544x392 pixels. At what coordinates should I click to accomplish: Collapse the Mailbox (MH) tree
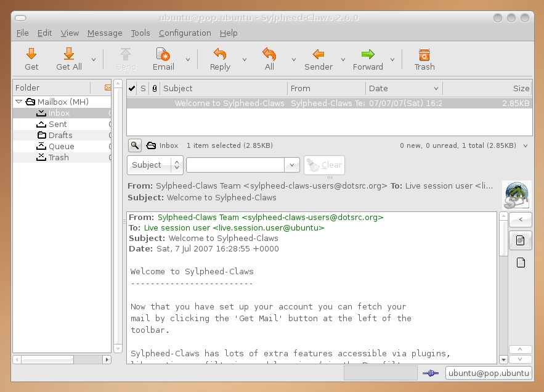tap(19, 102)
